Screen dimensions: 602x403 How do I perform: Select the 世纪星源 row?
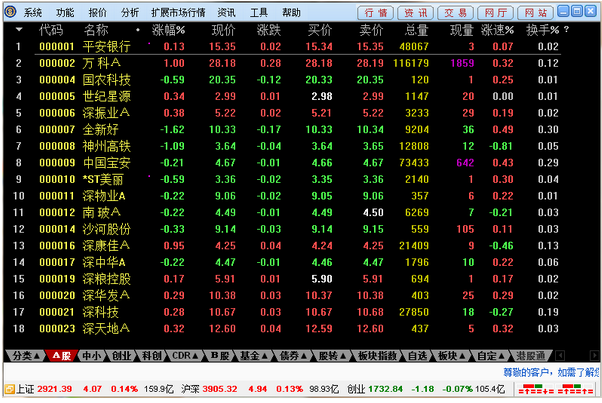tap(286, 96)
